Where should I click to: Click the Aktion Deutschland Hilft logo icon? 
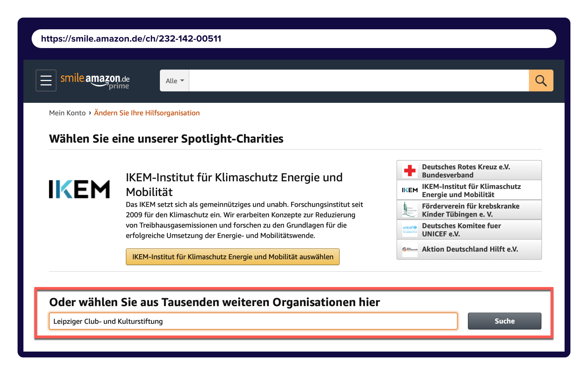[x=410, y=249]
